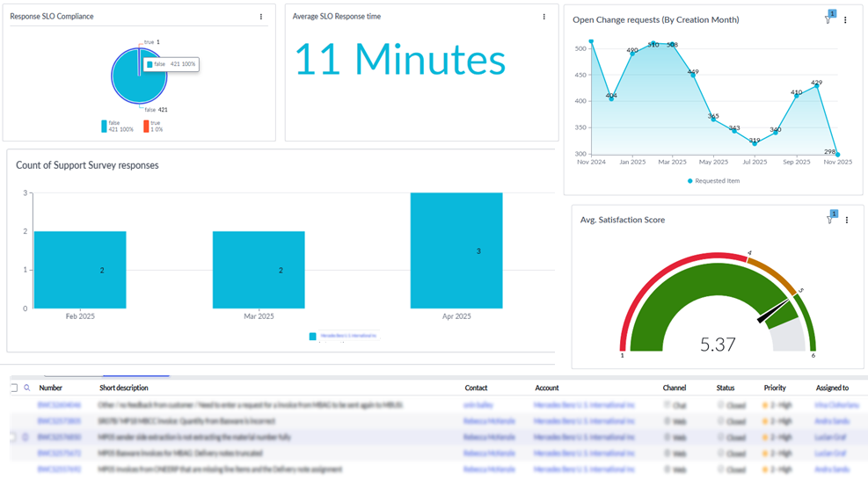The width and height of the screenshot is (868, 486).
Task: Open Avg. Satisfaction Score kebab menu
Action: click(847, 220)
